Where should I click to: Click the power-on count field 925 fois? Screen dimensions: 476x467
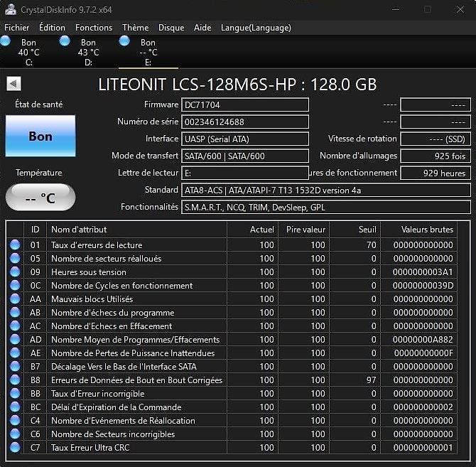[436, 156]
